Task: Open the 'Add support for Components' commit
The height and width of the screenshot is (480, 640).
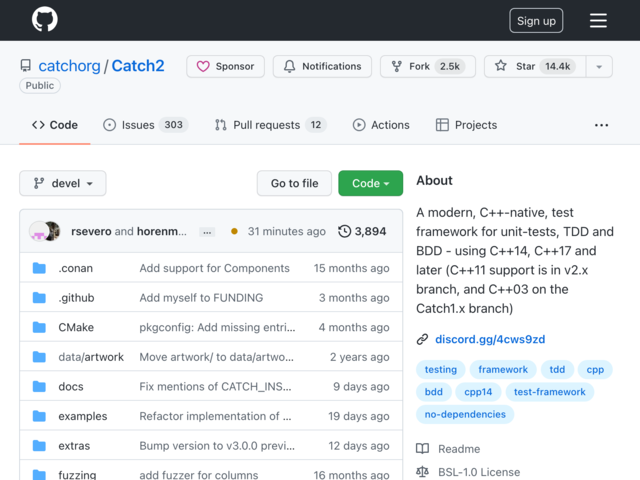Action: pyautogui.click(x=215, y=268)
